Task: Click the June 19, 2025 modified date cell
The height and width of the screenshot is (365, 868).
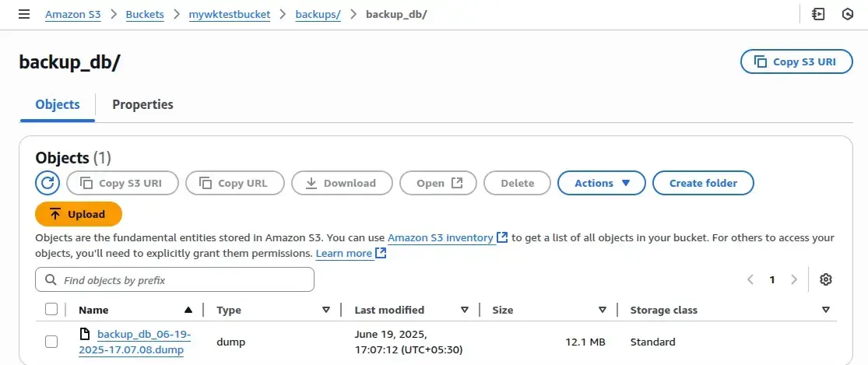Action: [x=409, y=342]
